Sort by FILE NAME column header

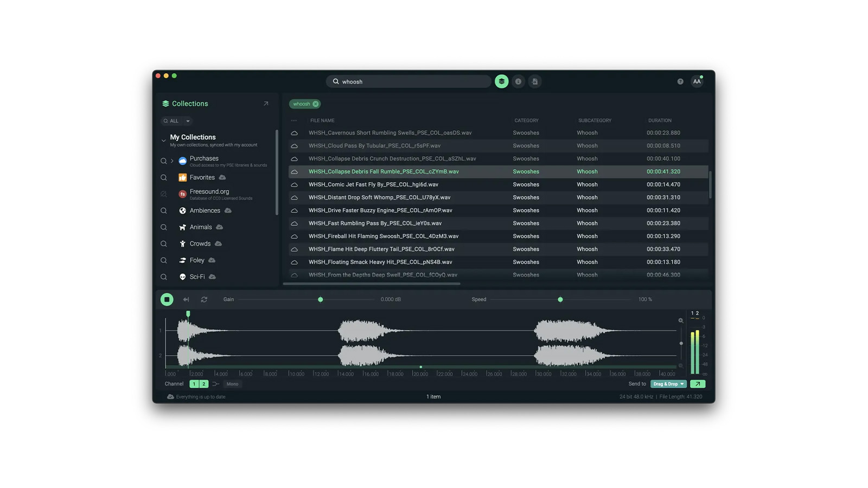point(322,120)
